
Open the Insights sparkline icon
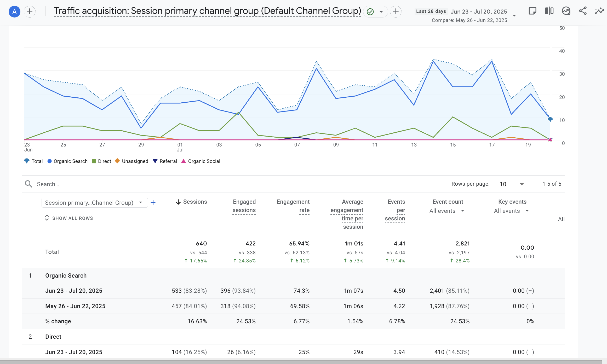(599, 11)
